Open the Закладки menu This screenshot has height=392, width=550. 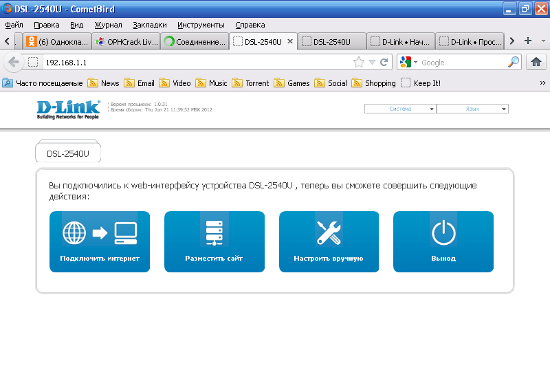149,25
